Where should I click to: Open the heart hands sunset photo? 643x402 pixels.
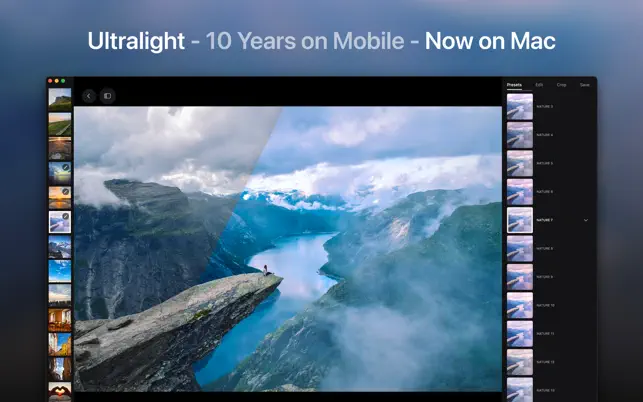point(60,391)
